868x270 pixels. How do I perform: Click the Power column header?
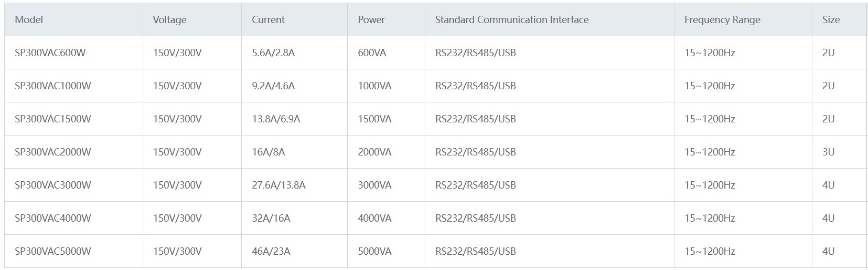[x=371, y=19]
